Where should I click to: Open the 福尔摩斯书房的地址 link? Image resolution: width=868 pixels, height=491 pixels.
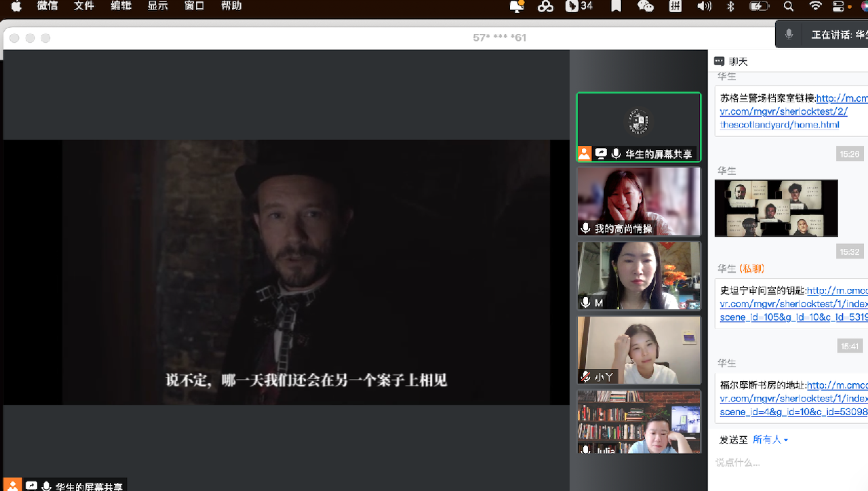click(794, 399)
